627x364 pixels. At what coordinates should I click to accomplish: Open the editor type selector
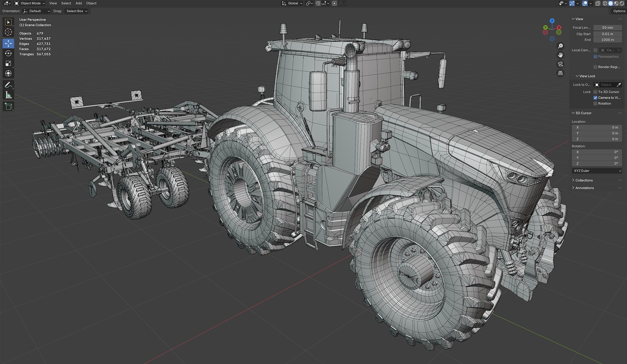click(x=8, y=3)
